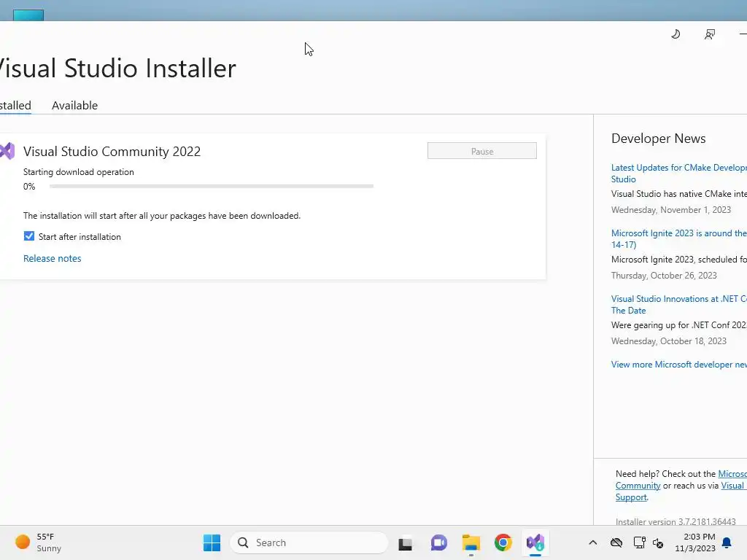This screenshot has height=560, width=747.
Task: Open Google Chrome from taskbar
Action: [503, 542]
